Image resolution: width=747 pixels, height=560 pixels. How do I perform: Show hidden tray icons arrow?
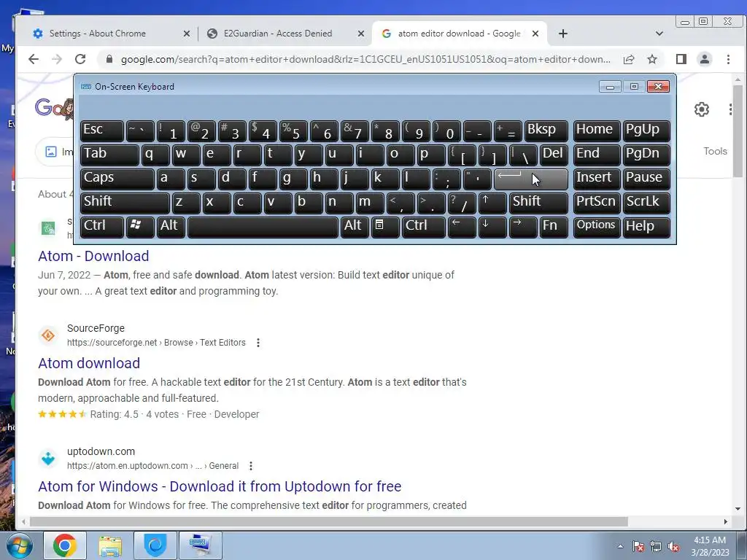[620, 547]
